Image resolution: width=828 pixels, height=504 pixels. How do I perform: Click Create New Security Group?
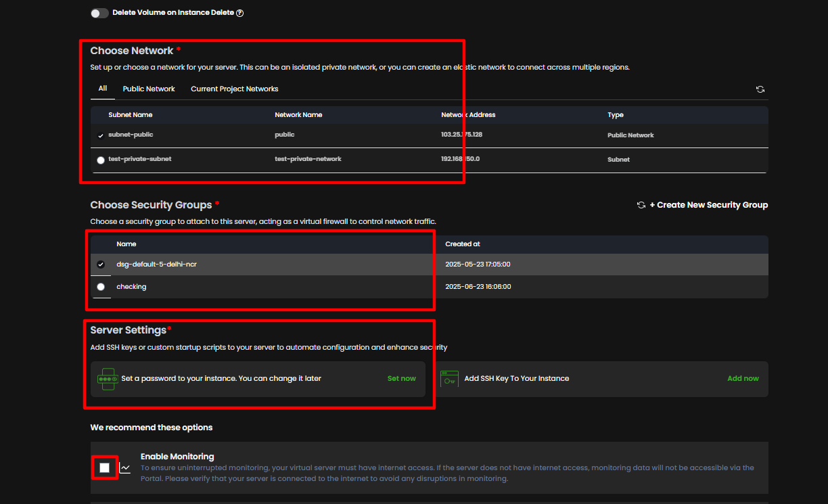[x=708, y=205]
